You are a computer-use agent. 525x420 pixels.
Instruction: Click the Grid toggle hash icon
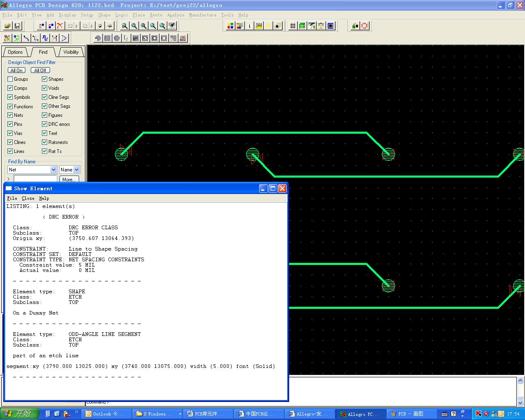pyautogui.click(x=292, y=26)
